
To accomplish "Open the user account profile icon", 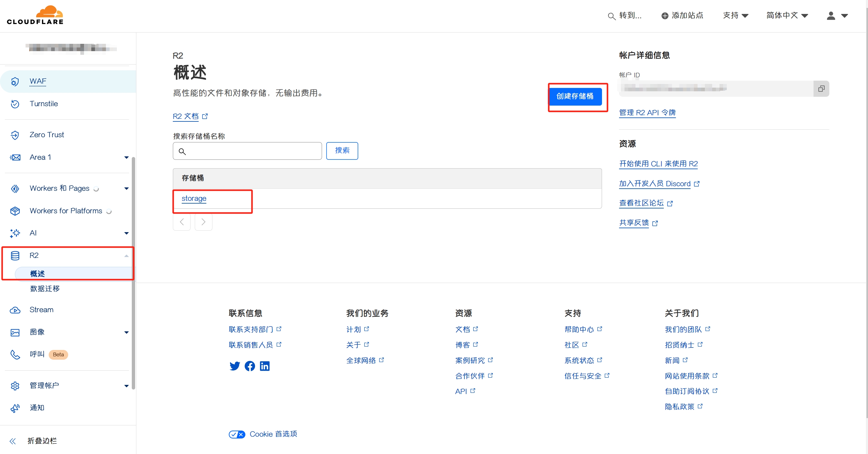I will (831, 16).
